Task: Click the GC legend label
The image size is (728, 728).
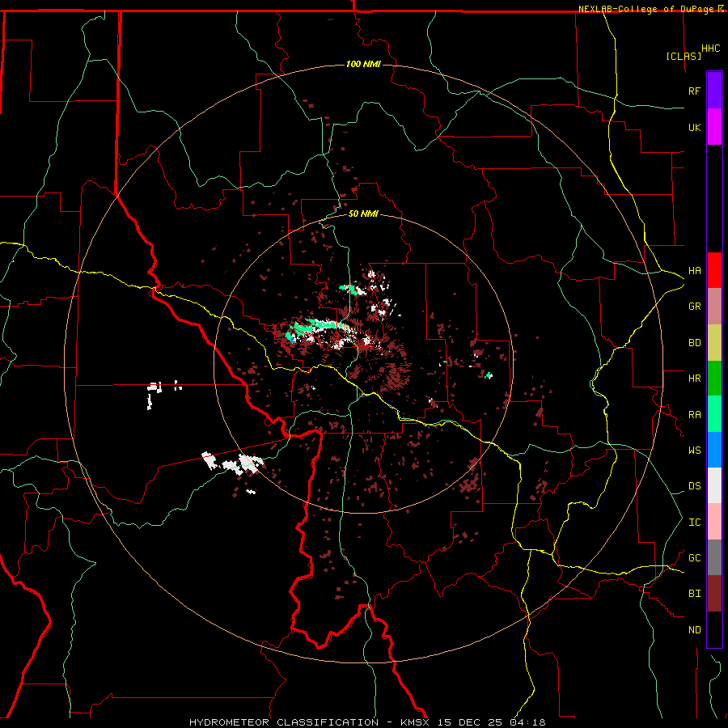Action: [x=695, y=557]
